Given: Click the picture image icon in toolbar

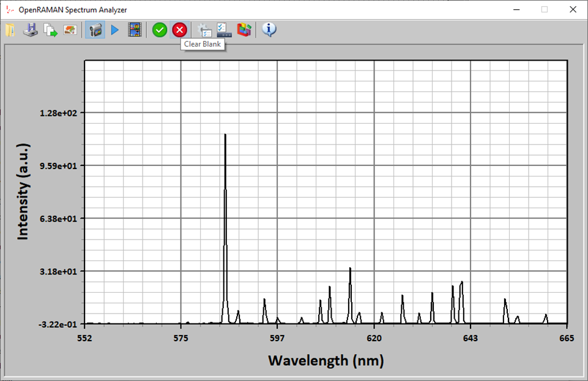Looking at the screenshot, I should pyautogui.click(x=70, y=30).
